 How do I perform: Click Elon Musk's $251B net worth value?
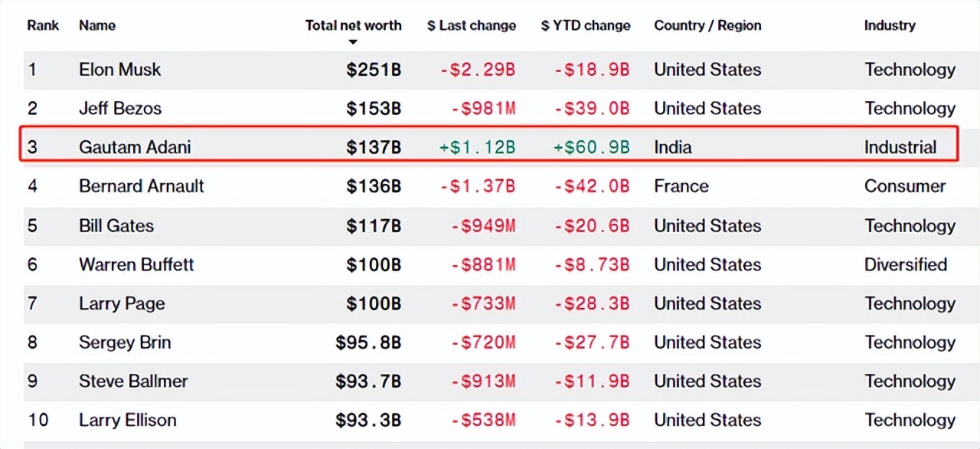click(x=374, y=70)
